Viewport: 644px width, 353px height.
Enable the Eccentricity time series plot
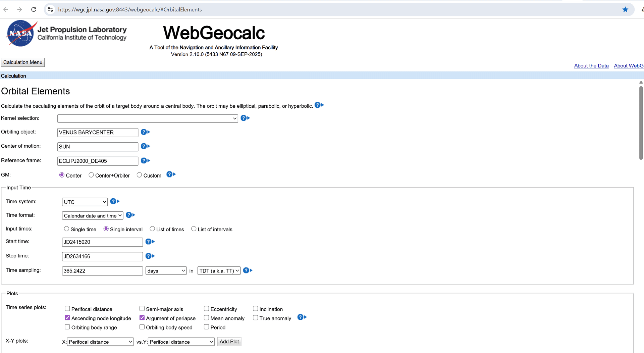point(207,308)
